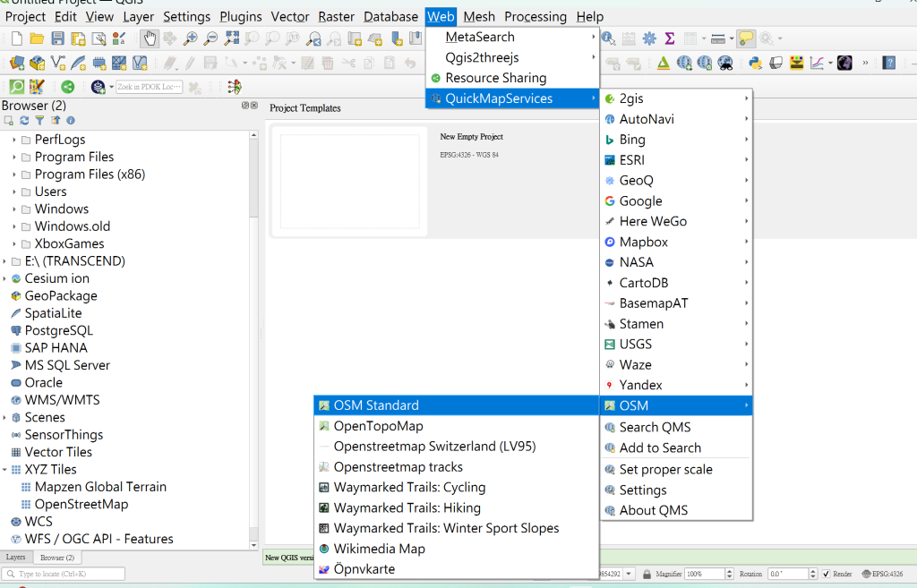Screen dimensions: 917x588
Task: Click the Type to locate search field
Action: [64, 574]
